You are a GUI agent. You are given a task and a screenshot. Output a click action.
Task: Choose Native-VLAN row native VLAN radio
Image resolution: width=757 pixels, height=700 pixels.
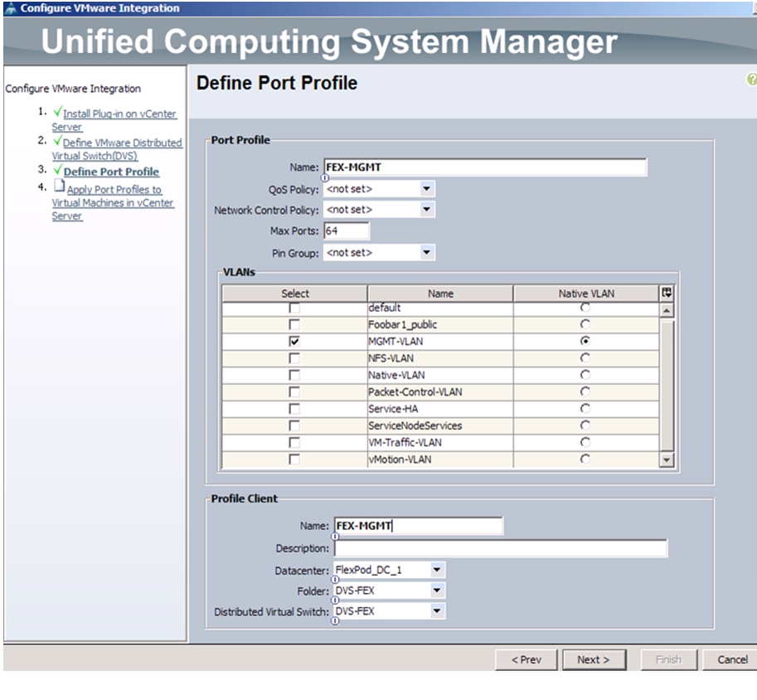(585, 375)
